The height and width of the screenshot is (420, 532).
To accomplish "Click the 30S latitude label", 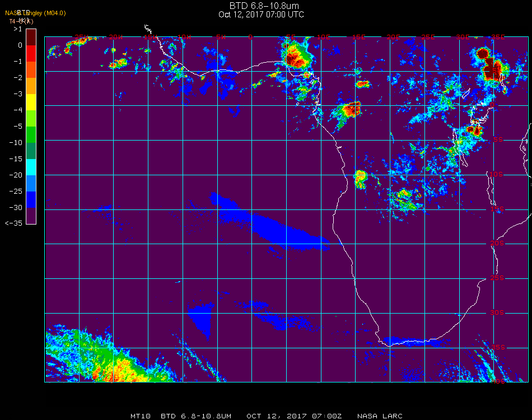I will [497, 312].
